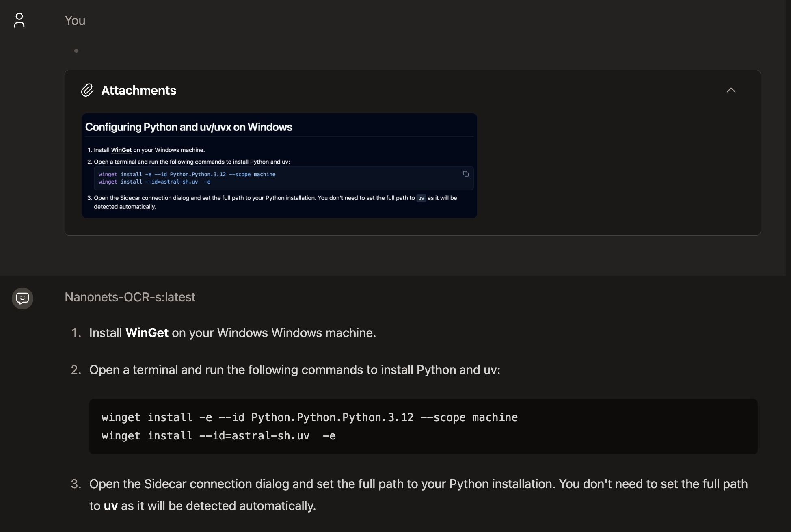Click the response paragraph about the Sidecar connection dialog
The height and width of the screenshot is (532, 791).
click(418, 495)
